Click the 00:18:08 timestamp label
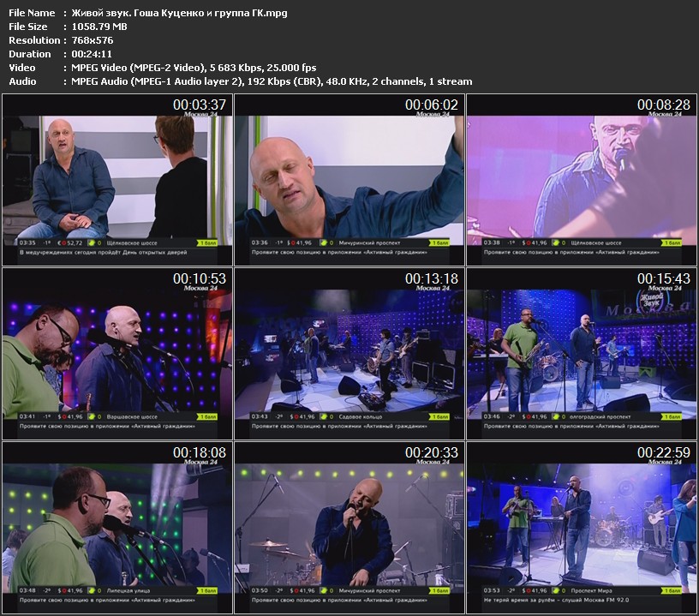699x616 pixels. [x=199, y=452]
